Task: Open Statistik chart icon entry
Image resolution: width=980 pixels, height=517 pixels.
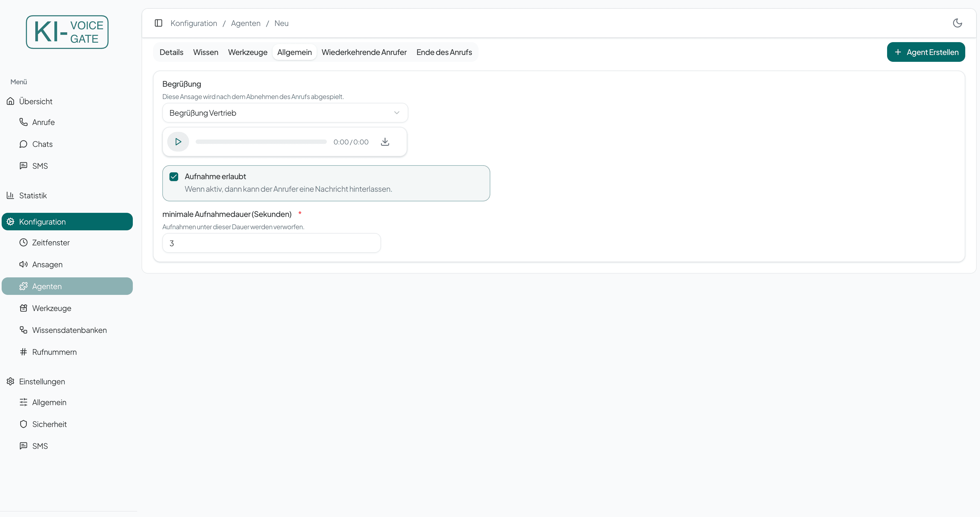Action: 11,195
